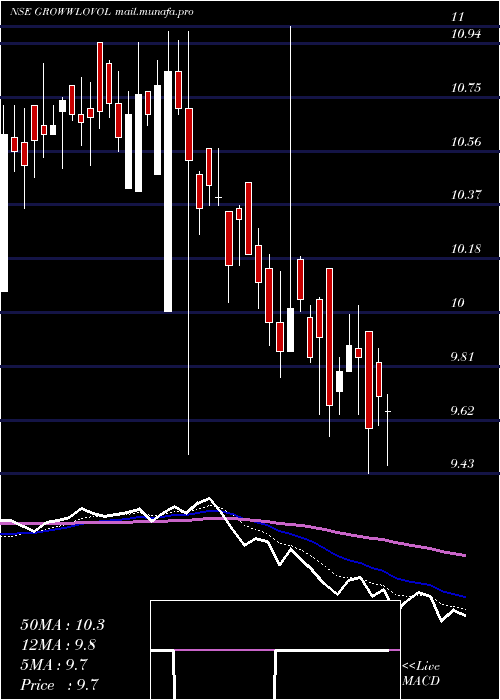500x700 pixels.
Task: Click the 10.18 price axis label
Action: pos(466,249)
